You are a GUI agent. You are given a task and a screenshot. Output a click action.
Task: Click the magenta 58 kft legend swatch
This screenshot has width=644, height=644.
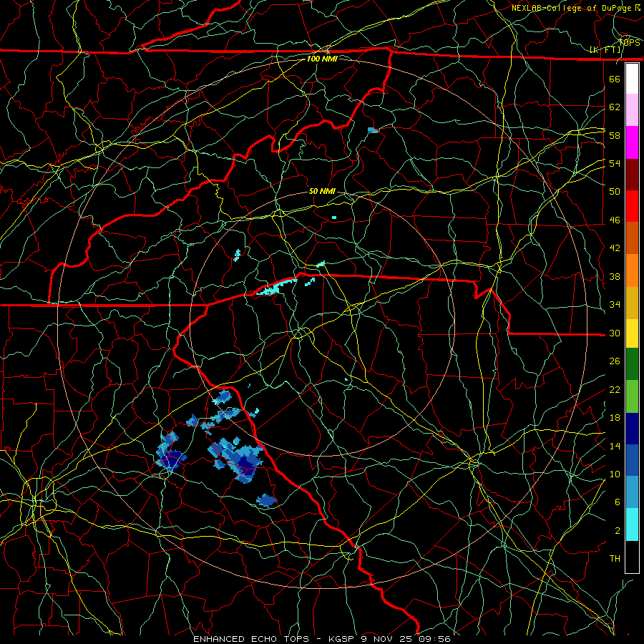click(632, 142)
